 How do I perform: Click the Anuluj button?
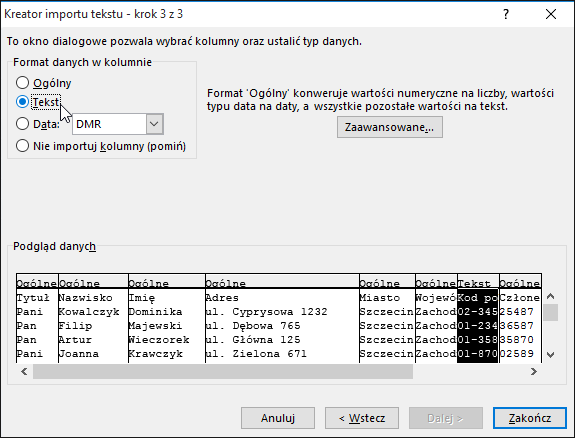click(278, 418)
